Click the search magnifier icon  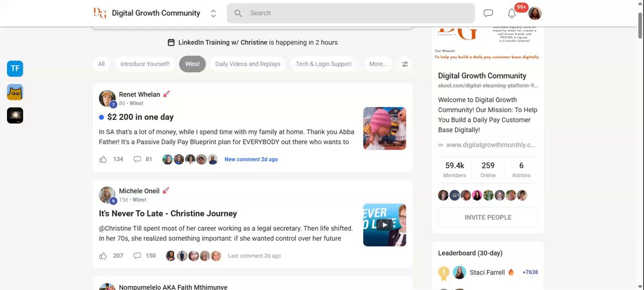point(238,13)
